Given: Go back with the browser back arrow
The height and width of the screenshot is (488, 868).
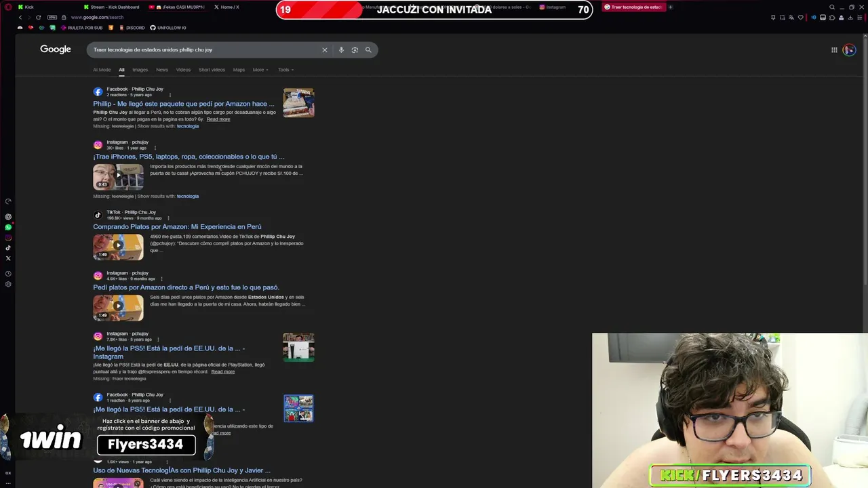Looking at the screenshot, I should 20,17.
